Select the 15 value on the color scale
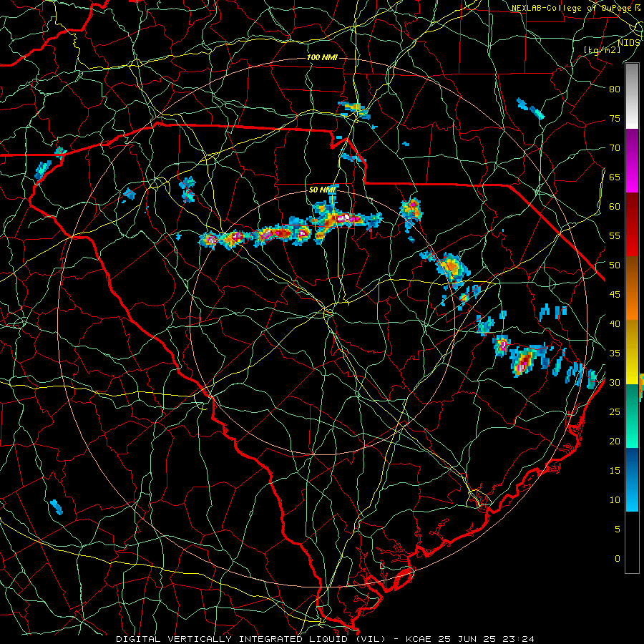644x644 pixels. coord(615,470)
